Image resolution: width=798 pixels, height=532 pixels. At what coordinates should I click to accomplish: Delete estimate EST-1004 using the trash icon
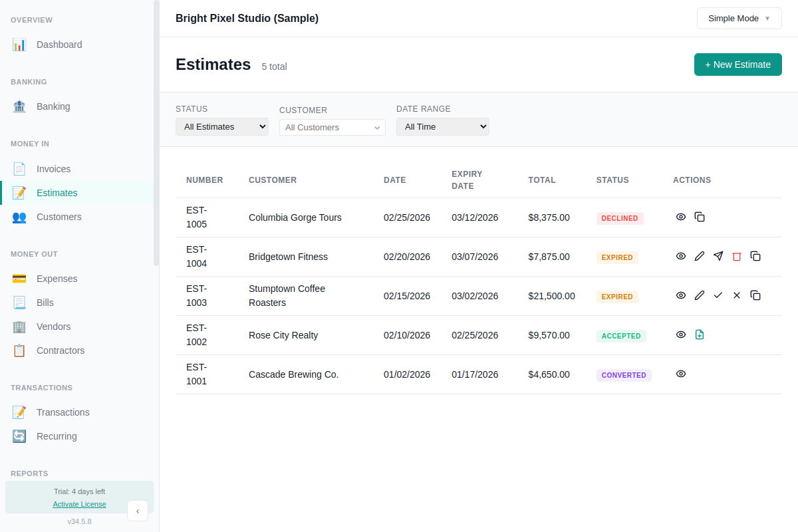[x=736, y=256]
